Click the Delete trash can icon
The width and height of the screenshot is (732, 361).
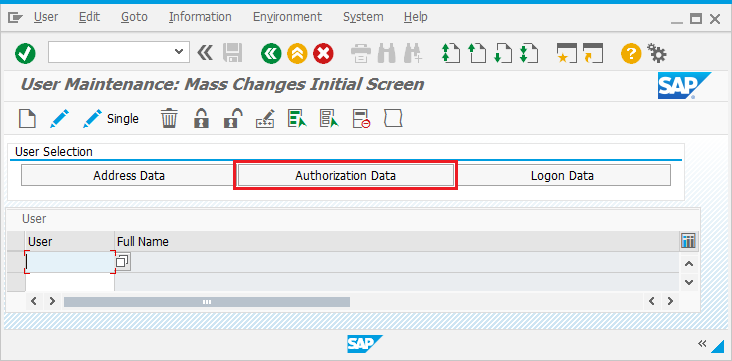(169, 119)
